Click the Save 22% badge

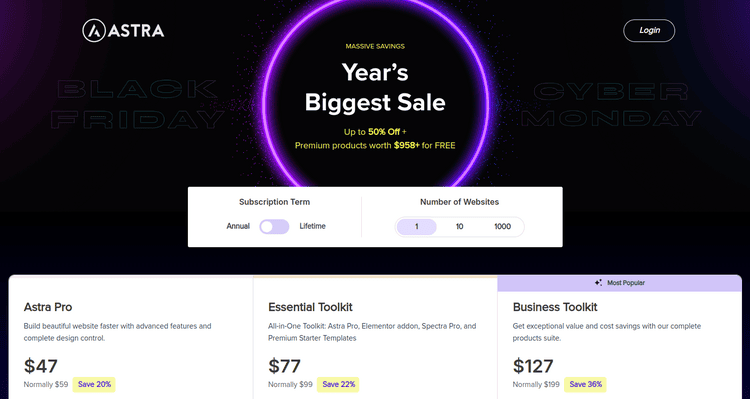click(x=338, y=384)
